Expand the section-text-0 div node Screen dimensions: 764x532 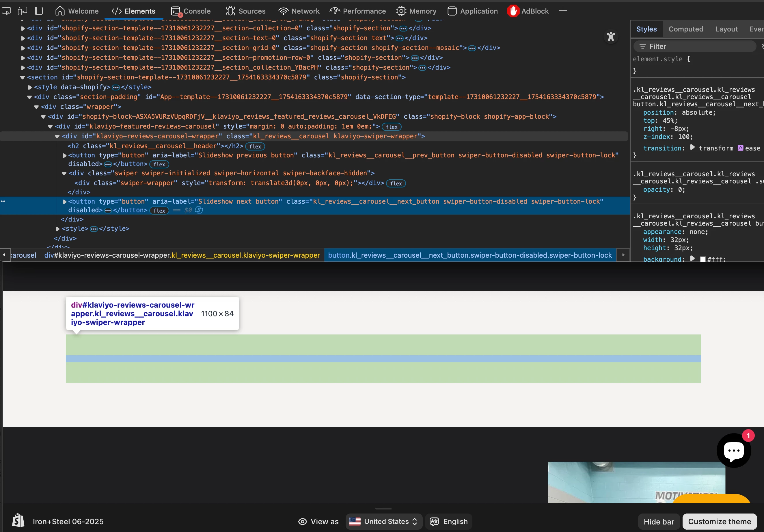click(23, 38)
